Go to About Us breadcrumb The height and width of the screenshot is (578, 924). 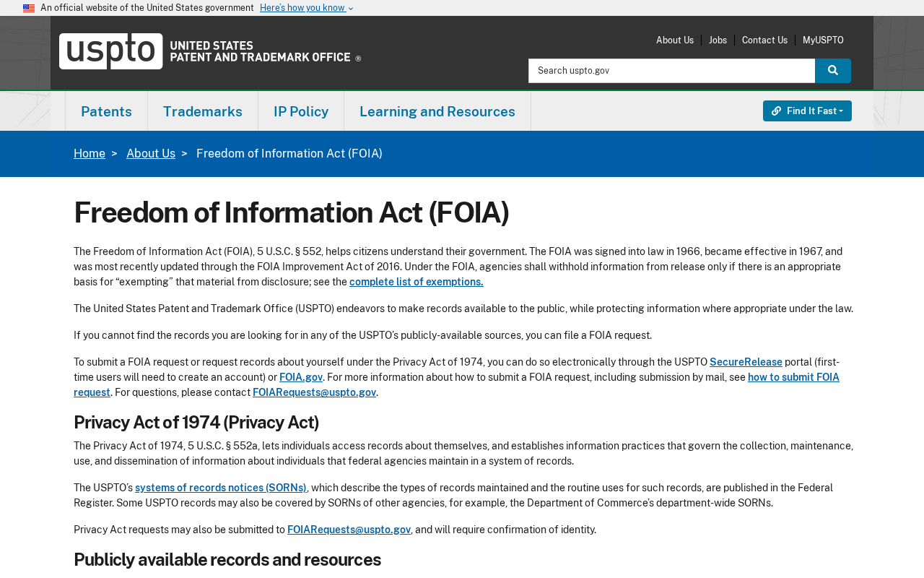point(151,154)
